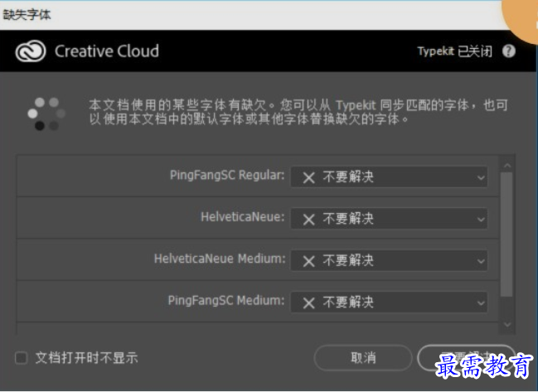Click the X icon beside PingFangSC Regular
This screenshot has width=538, height=392.
pos(309,177)
